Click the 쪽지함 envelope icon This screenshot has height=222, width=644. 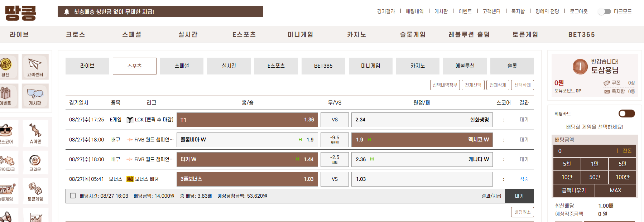tap(607, 92)
